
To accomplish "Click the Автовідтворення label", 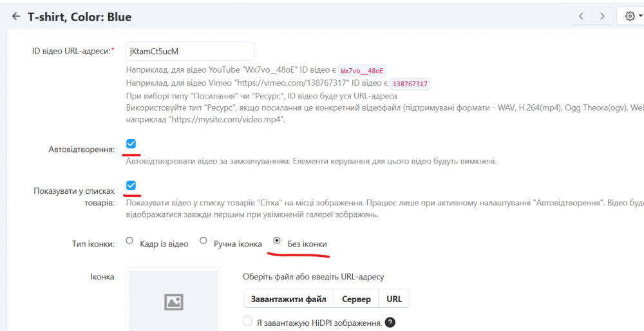I will coord(81,149).
